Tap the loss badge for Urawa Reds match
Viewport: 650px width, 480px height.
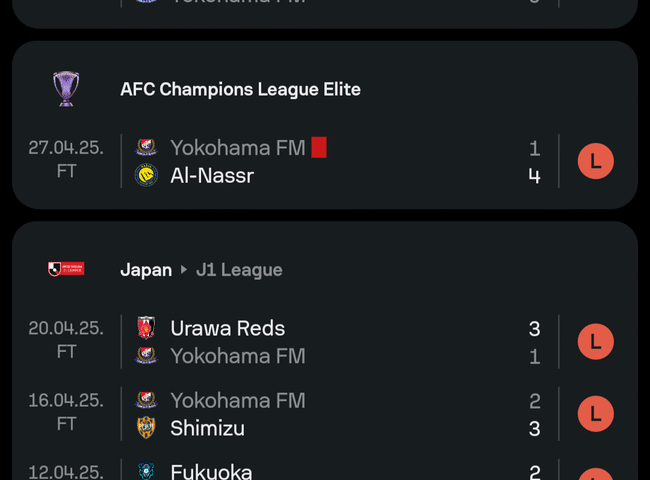596,342
